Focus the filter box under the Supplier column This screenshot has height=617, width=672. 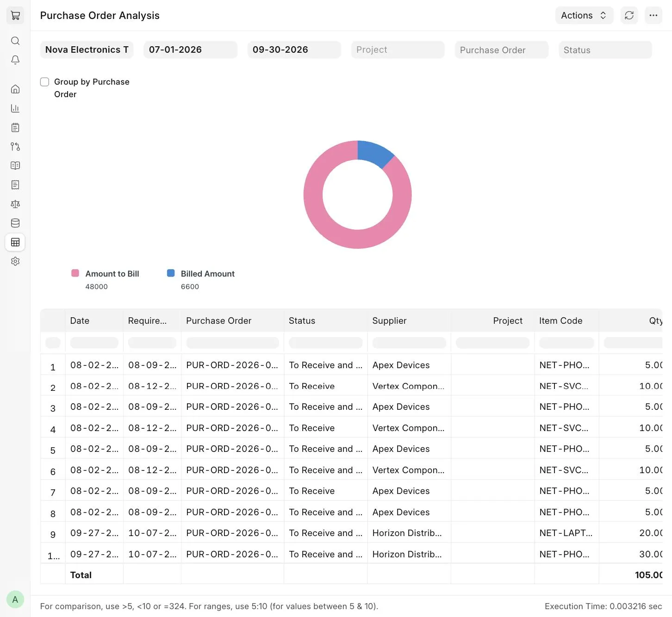click(409, 343)
